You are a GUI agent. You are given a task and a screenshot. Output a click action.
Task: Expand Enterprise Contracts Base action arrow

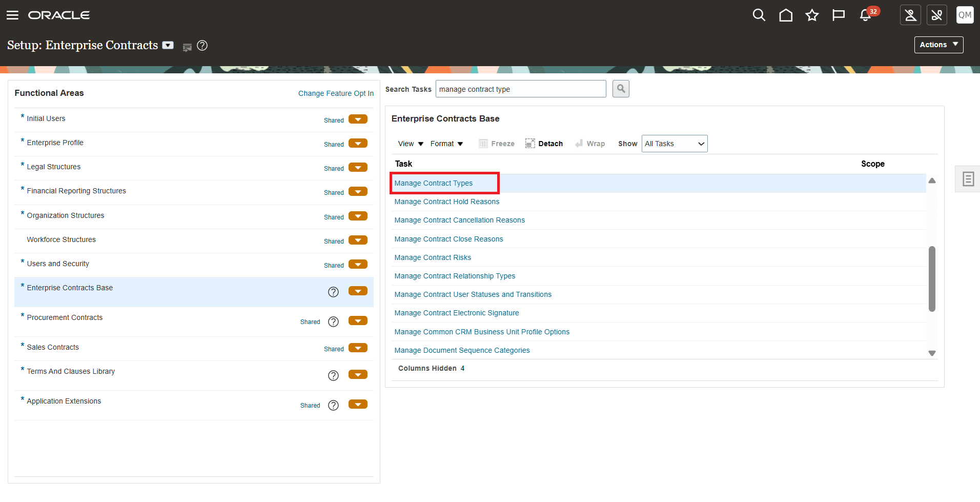pos(358,291)
